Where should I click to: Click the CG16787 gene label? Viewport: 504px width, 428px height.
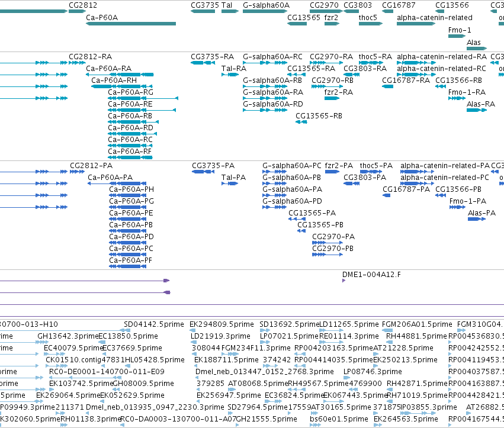pos(399,5)
